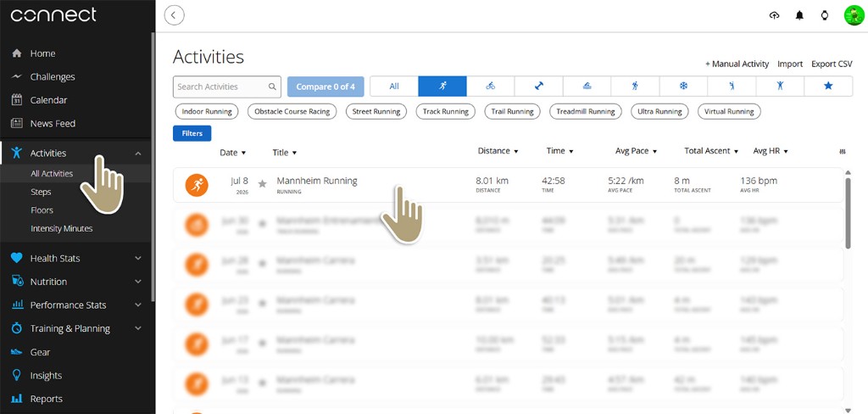The height and width of the screenshot is (414, 868).
Task: Filter by Treadmill Running chip
Action: coord(586,111)
